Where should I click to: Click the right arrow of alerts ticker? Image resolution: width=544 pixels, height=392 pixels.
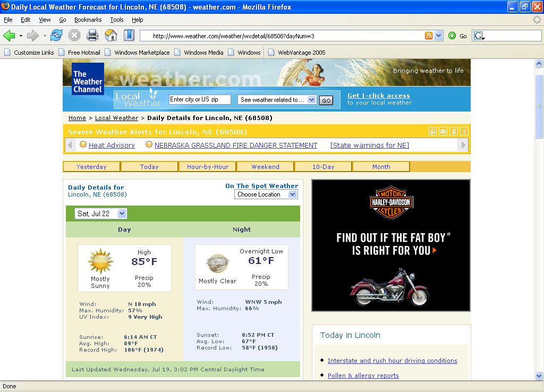pos(463,144)
